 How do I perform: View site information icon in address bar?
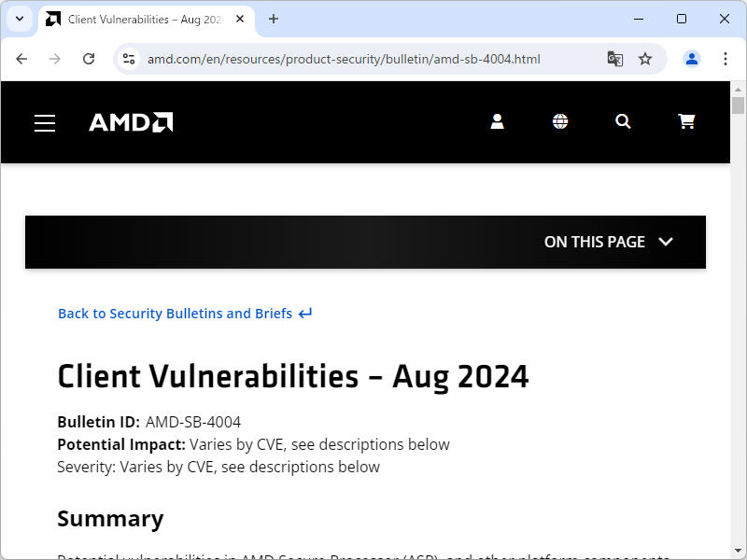130,59
